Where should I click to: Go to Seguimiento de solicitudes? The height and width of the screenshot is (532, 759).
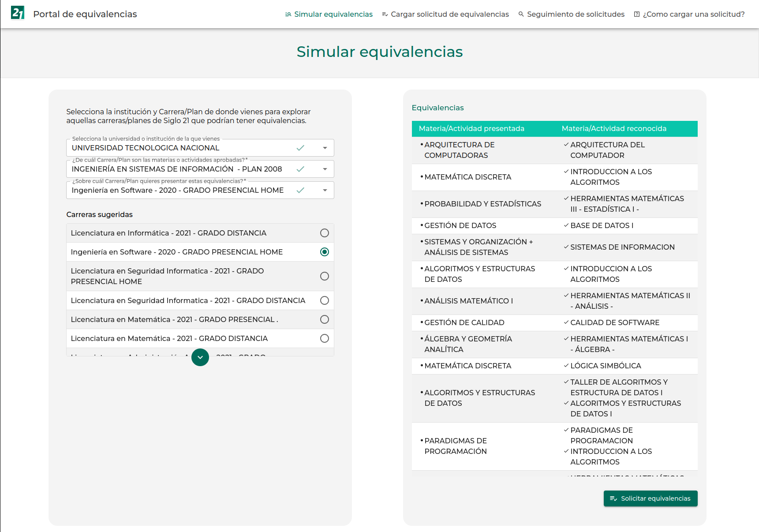572,14
